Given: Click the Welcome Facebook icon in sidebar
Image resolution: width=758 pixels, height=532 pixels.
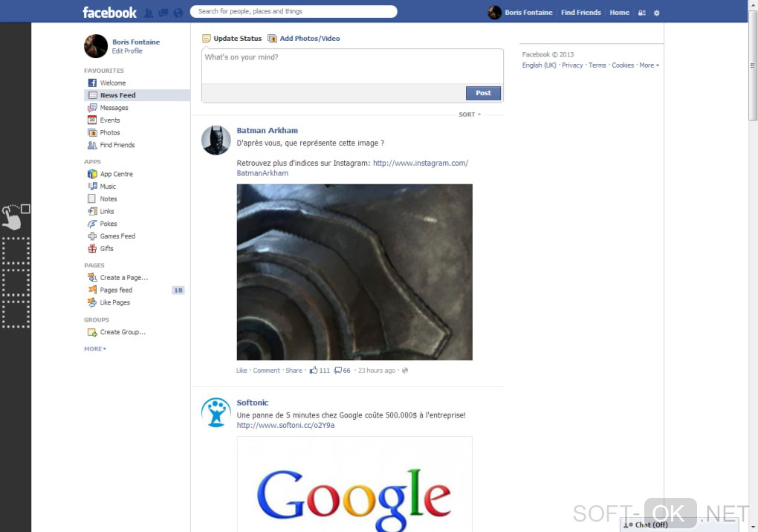Looking at the screenshot, I should pyautogui.click(x=92, y=82).
